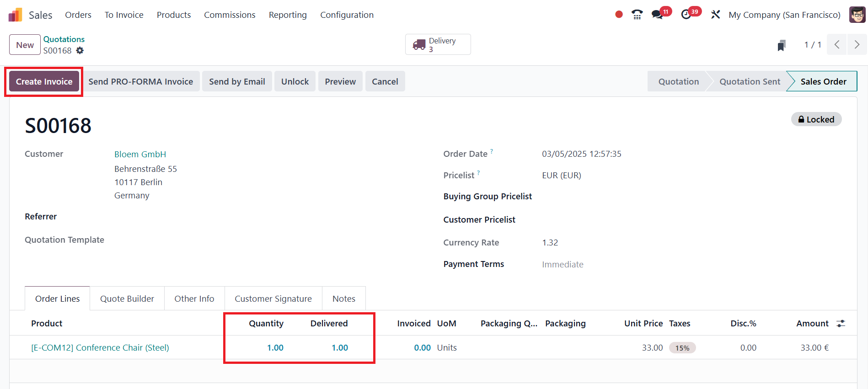Click the Send by Email button
868x389 pixels.
coord(237,81)
